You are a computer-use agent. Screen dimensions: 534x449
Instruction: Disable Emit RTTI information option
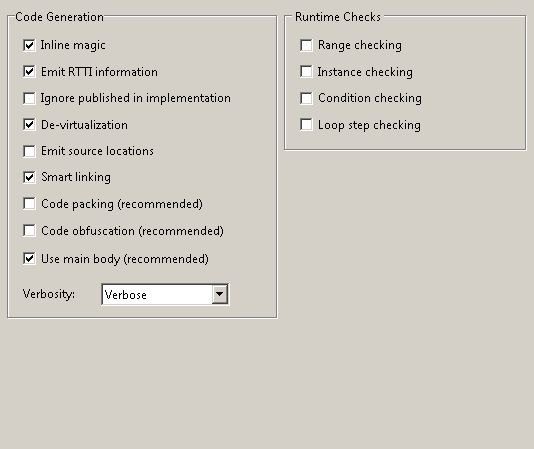coord(29,72)
